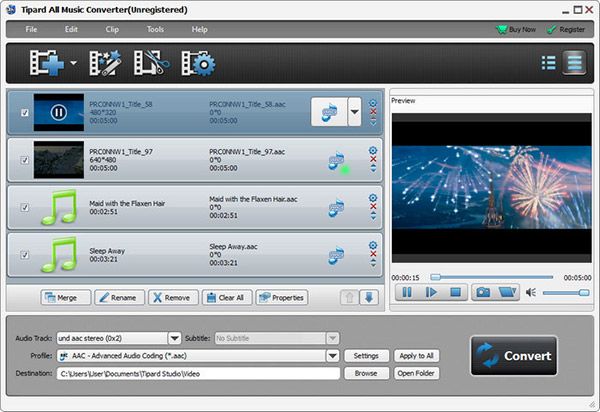Click the Add File filmstrip icon
This screenshot has width=600, height=412.
pyautogui.click(x=47, y=62)
